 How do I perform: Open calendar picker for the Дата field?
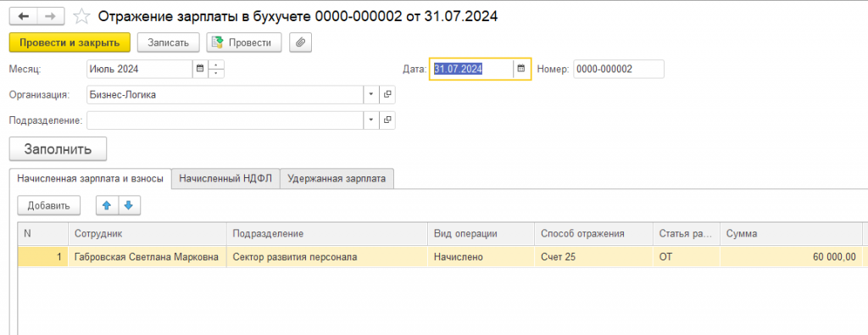point(521,70)
